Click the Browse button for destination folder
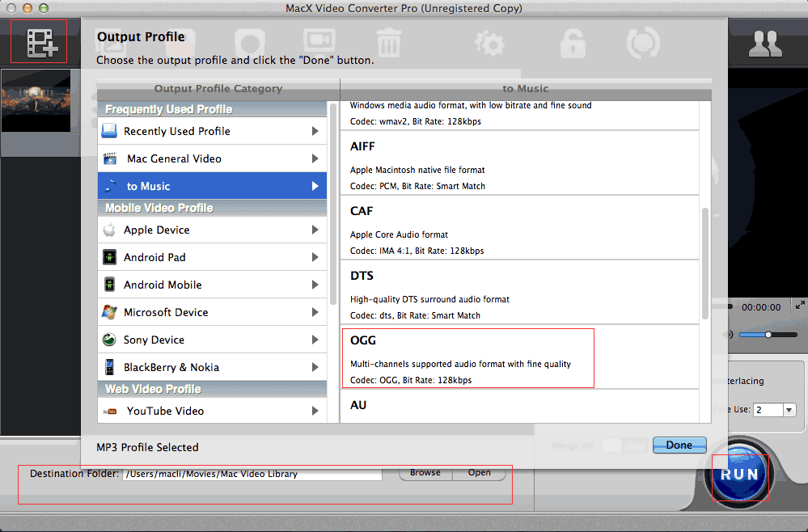808x532 pixels. click(425, 473)
